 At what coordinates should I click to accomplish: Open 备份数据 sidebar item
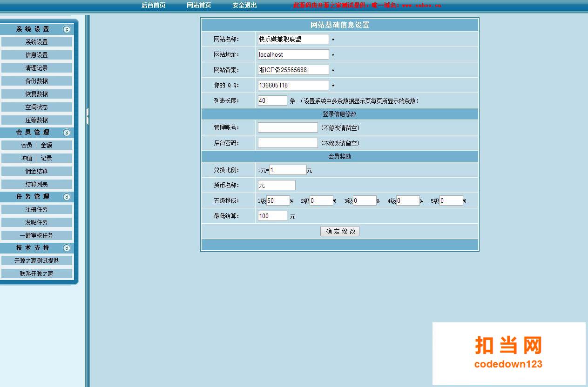tap(36, 81)
